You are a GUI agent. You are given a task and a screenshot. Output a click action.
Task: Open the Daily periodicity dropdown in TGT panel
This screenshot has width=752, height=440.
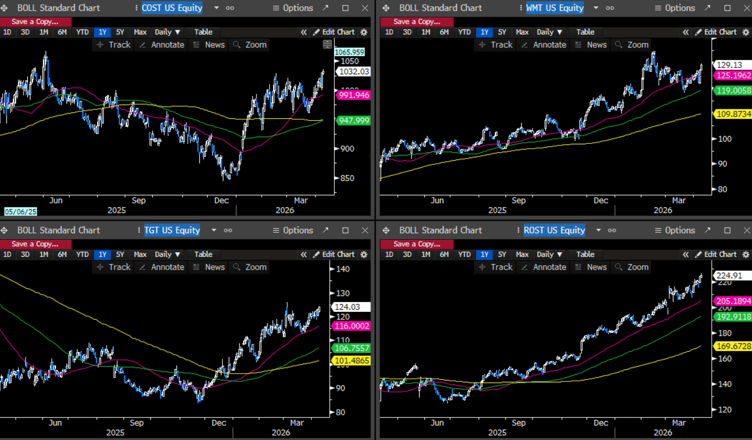167,254
